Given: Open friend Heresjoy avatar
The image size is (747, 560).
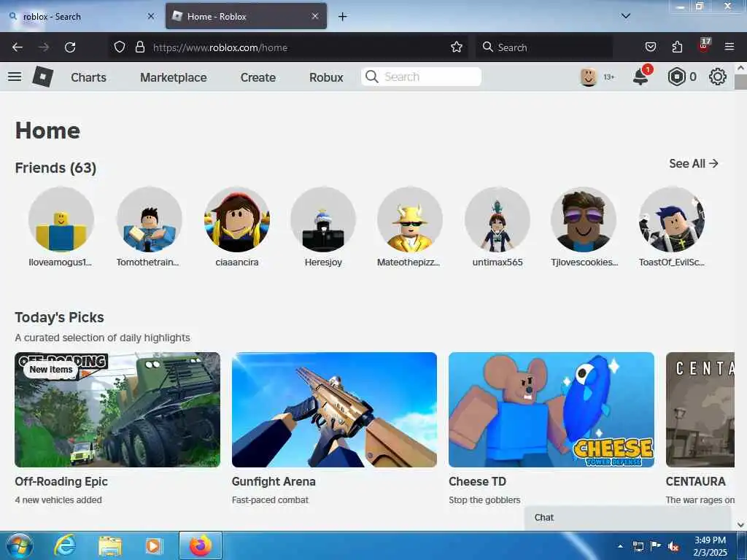Looking at the screenshot, I should (323, 219).
